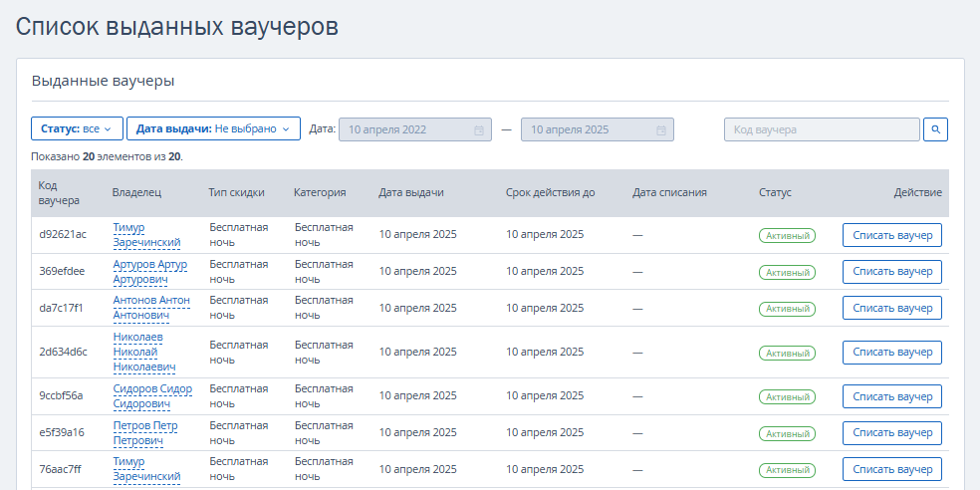Viewport: 980px width, 490px height.
Task: Select voucher code 76aac7ff
Action: (61, 469)
